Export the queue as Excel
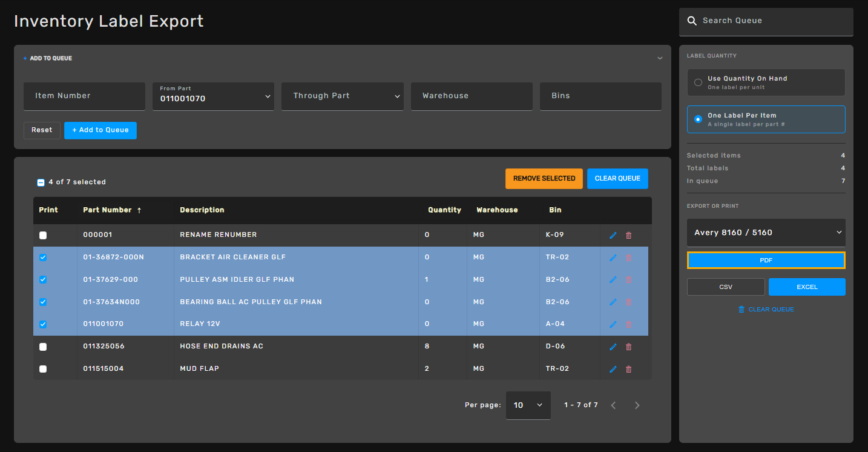This screenshot has height=452, width=868. click(x=807, y=287)
